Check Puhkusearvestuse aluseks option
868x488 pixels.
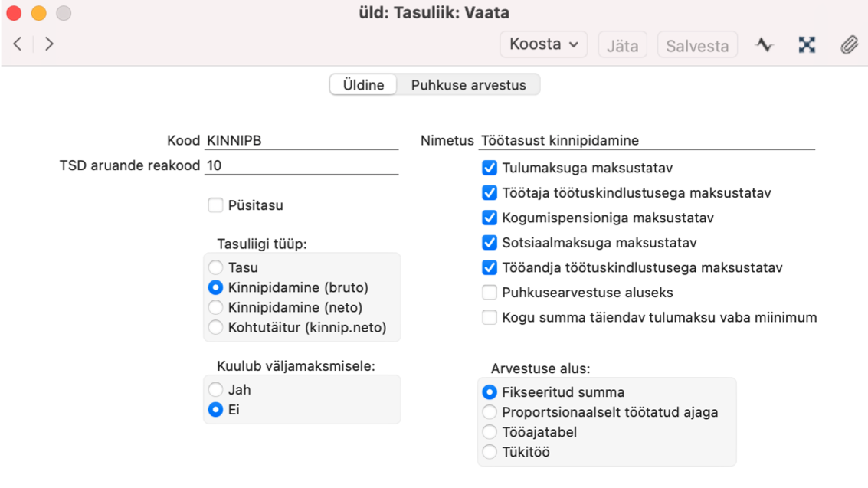click(490, 292)
